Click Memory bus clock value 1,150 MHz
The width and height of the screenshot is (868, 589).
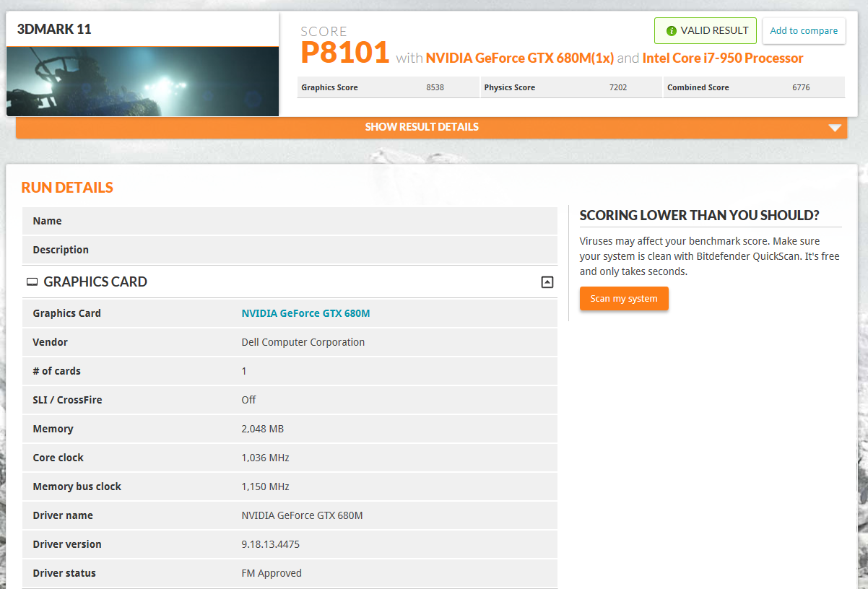coord(265,487)
